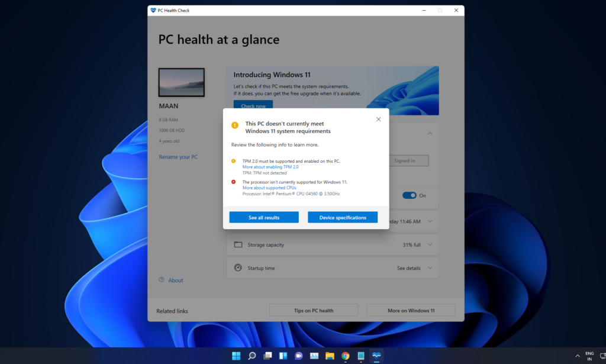Click Rename your PC link
Screen dimensions: 606x364
click(178, 157)
